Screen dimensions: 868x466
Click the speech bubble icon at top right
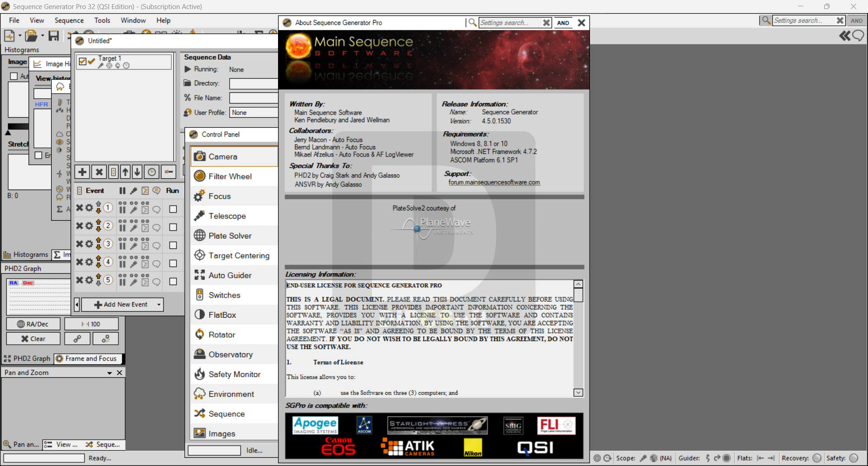pos(858,36)
